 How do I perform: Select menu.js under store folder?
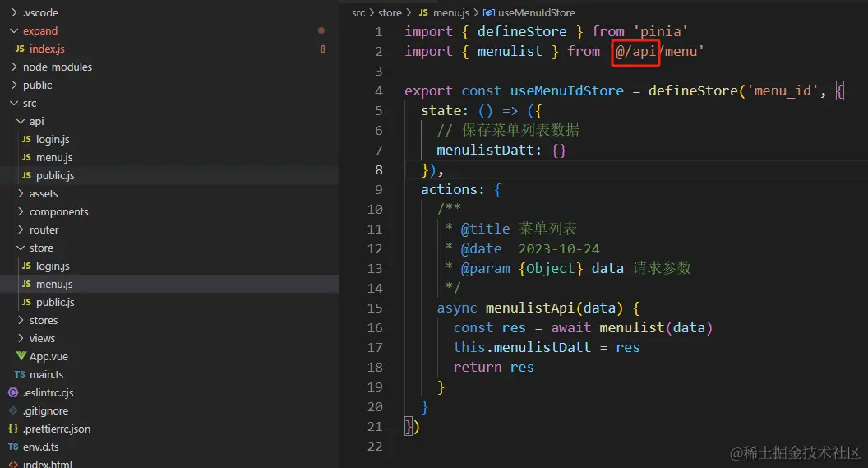(54, 284)
